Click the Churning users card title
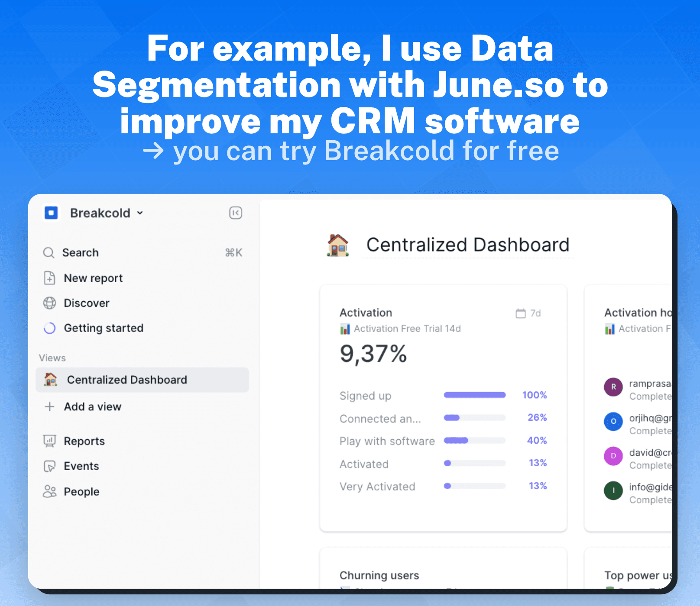Viewport: 700px width, 606px height. pos(379,575)
